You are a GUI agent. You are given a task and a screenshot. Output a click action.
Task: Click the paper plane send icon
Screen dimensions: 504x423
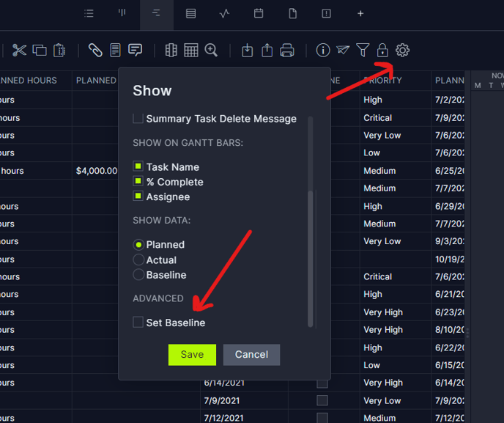(343, 50)
